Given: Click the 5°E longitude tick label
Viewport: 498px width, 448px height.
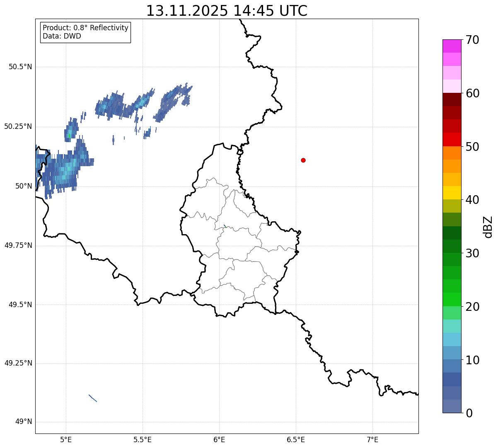Looking at the screenshot, I should [66, 440].
